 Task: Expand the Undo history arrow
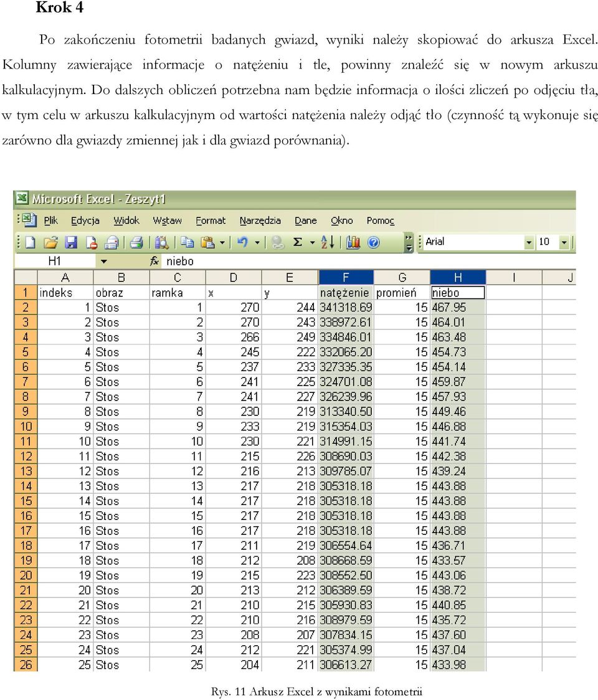pyautogui.click(x=257, y=243)
